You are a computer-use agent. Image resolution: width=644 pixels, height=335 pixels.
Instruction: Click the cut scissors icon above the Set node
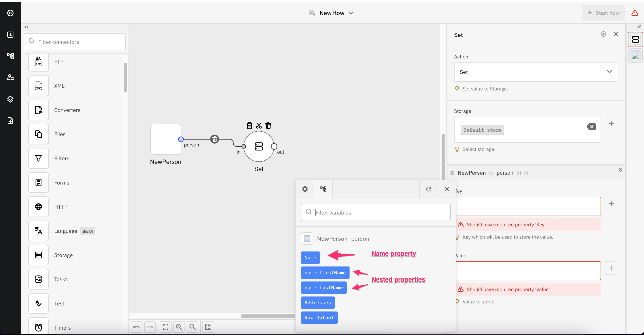259,125
